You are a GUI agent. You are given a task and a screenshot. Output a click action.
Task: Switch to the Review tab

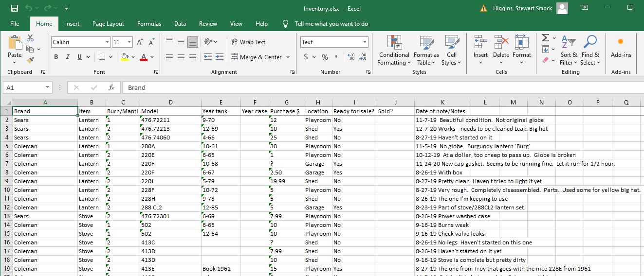[x=208, y=24]
